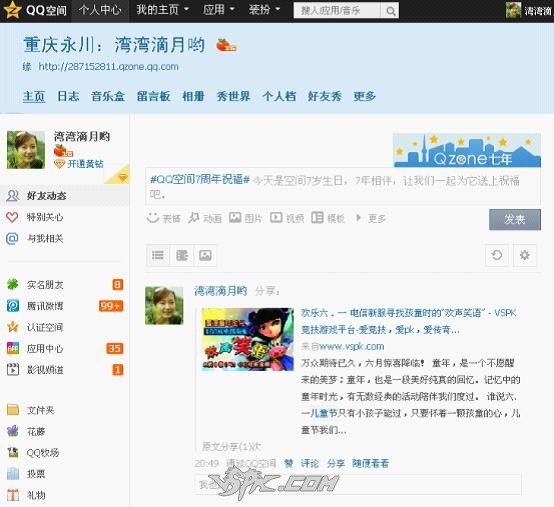Switch feed to compact grid view

[182, 255]
